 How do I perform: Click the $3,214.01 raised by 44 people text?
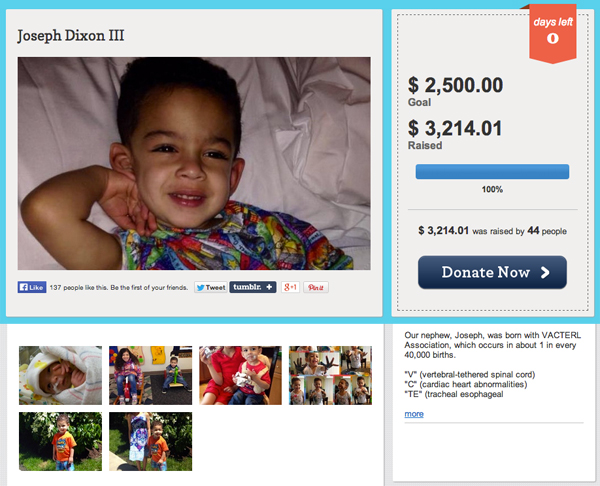click(x=492, y=231)
